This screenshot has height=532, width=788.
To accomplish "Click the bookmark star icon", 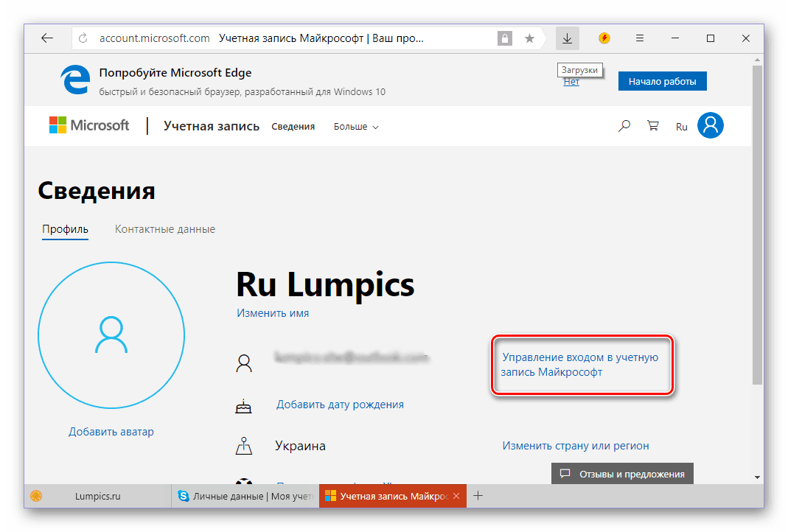I will pos(529,38).
